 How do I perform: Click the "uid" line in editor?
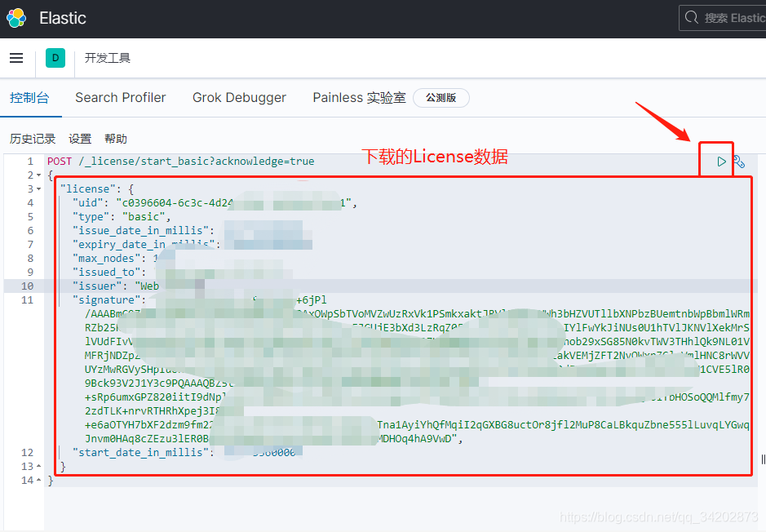coord(215,202)
